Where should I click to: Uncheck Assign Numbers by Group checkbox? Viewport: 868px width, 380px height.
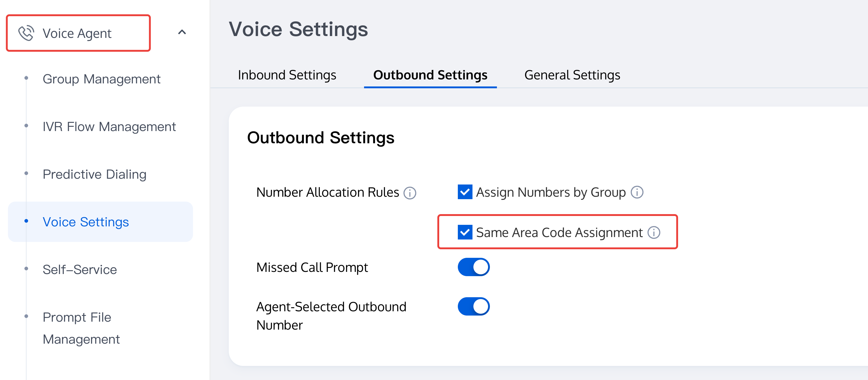coord(465,192)
